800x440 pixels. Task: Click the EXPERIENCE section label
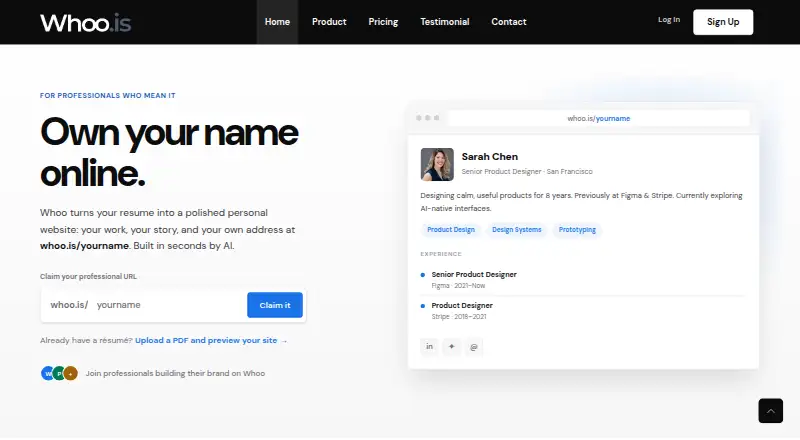coord(441,254)
